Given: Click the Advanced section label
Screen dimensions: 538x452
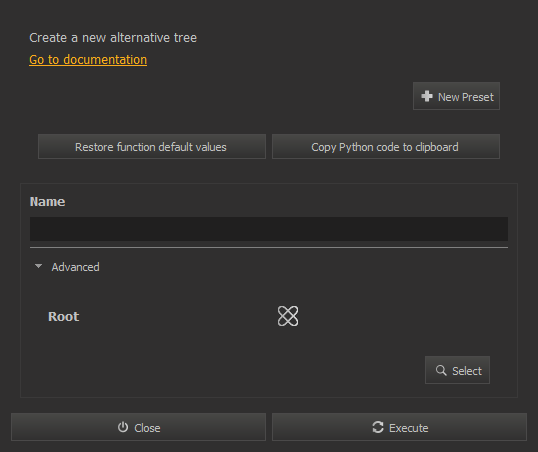Looking at the screenshot, I should pyautogui.click(x=75, y=267).
